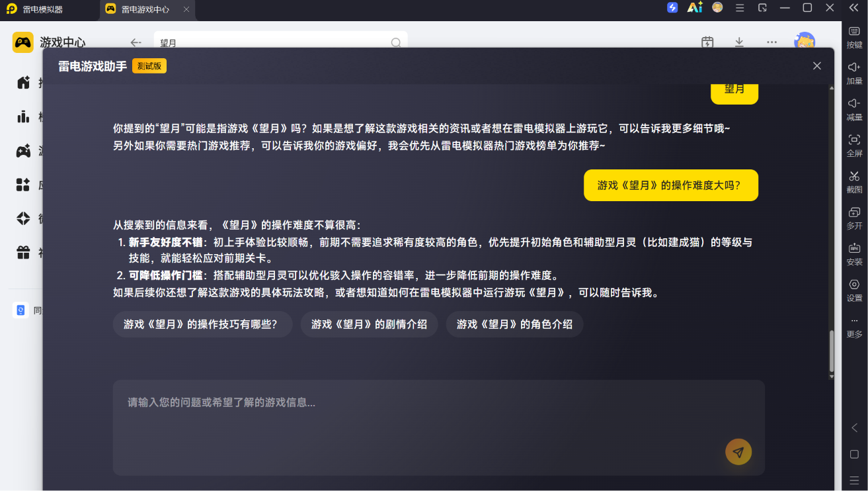This screenshot has height=491, width=868.
Task: Click the question input field in assistant
Action: (x=438, y=427)
